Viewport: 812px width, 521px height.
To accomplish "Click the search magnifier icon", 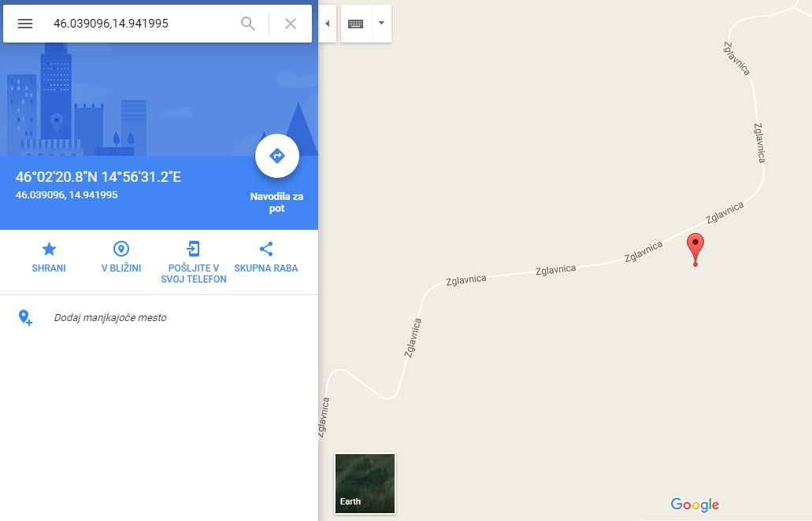I will tap(248, 24).
